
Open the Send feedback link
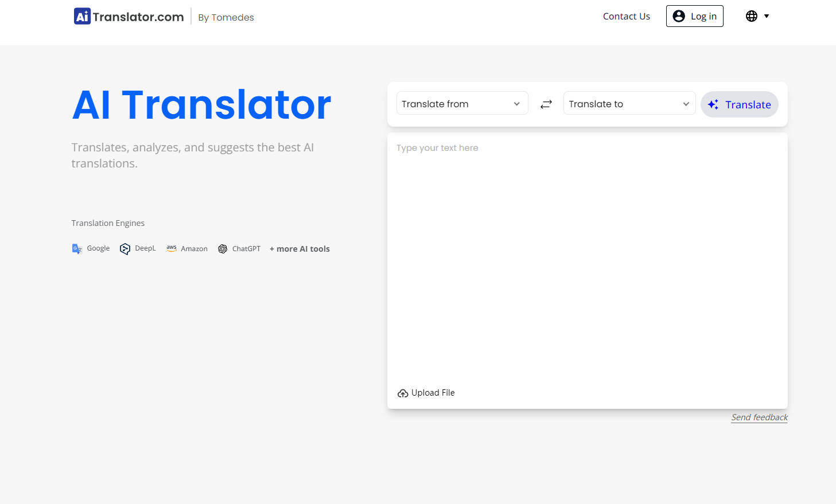(759, 417)
